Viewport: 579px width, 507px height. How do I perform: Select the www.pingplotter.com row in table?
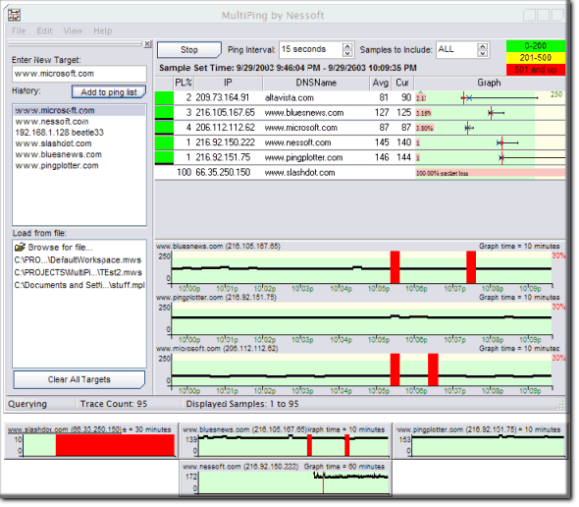pyautogui.click(x=360, y=158)
